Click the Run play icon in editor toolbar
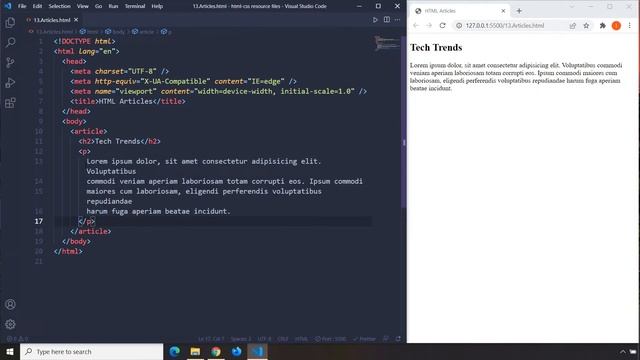Viewport: 640px width, 360px height. (375, 20)
